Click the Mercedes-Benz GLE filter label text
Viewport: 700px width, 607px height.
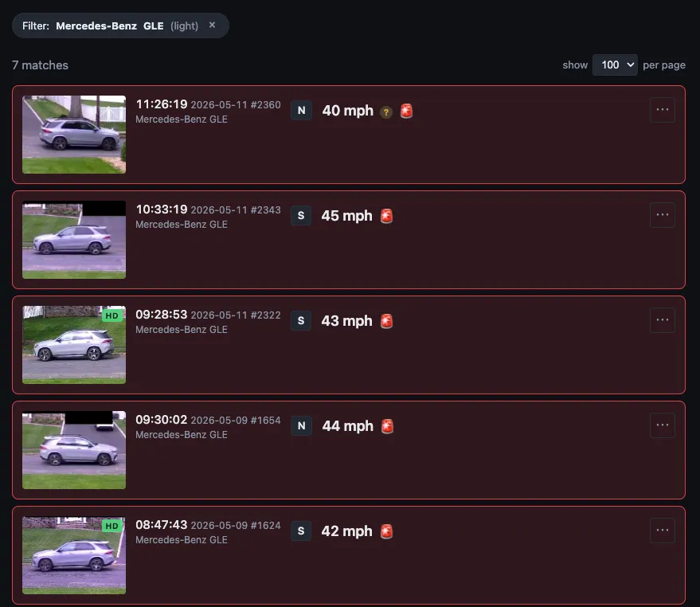(110, 26)
